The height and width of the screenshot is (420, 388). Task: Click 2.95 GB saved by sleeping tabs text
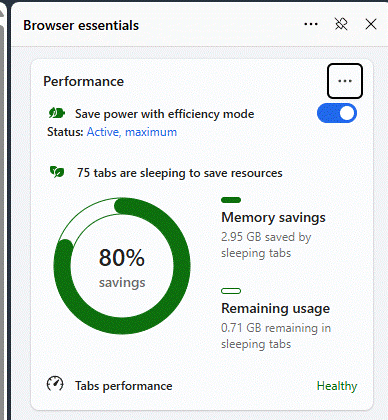point(266,245)
